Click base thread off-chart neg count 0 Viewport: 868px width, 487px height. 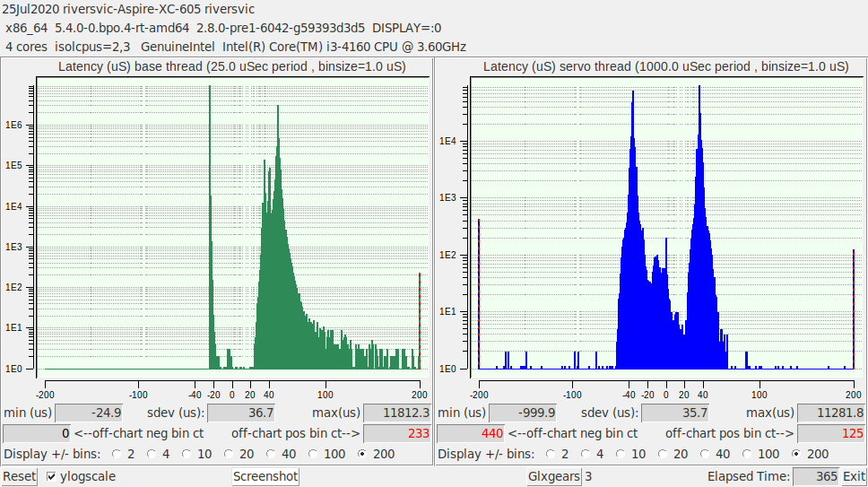(37, 433)
